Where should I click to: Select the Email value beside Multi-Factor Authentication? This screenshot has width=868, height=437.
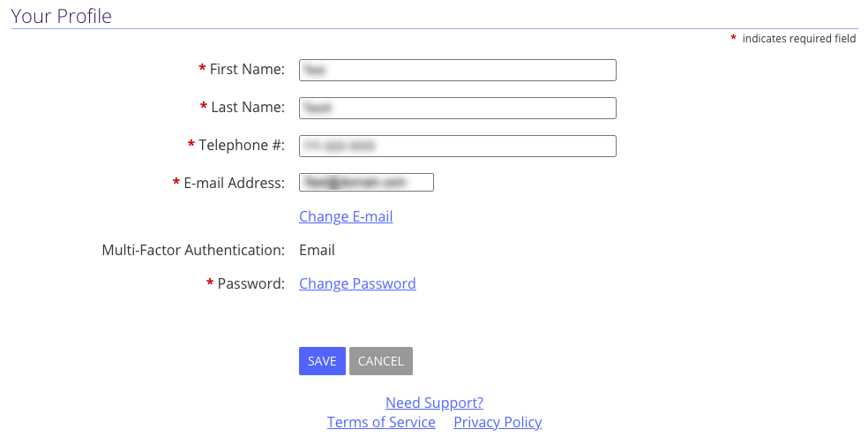[317, 251]
